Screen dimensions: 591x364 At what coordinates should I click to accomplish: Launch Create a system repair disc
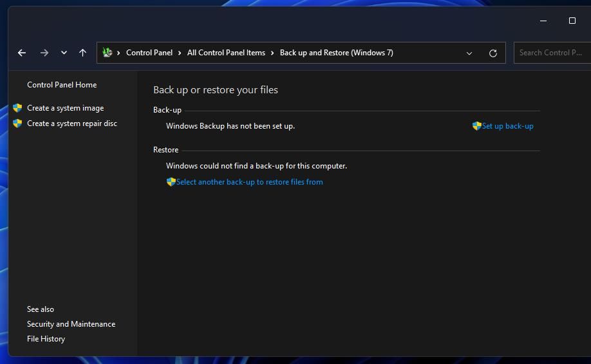pyautogui.click(x=71, y=123)
